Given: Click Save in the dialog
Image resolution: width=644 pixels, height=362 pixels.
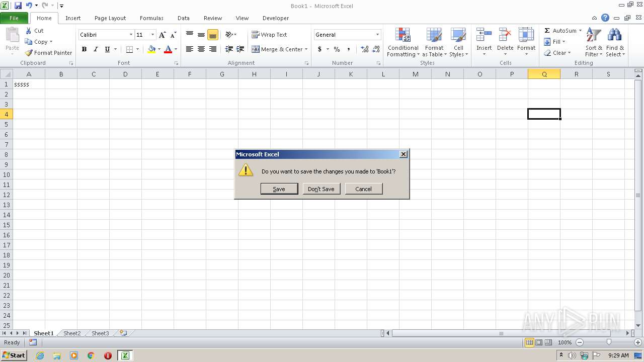Looking at the screenshot, I should pyautogui.click(x=279, y=189).
